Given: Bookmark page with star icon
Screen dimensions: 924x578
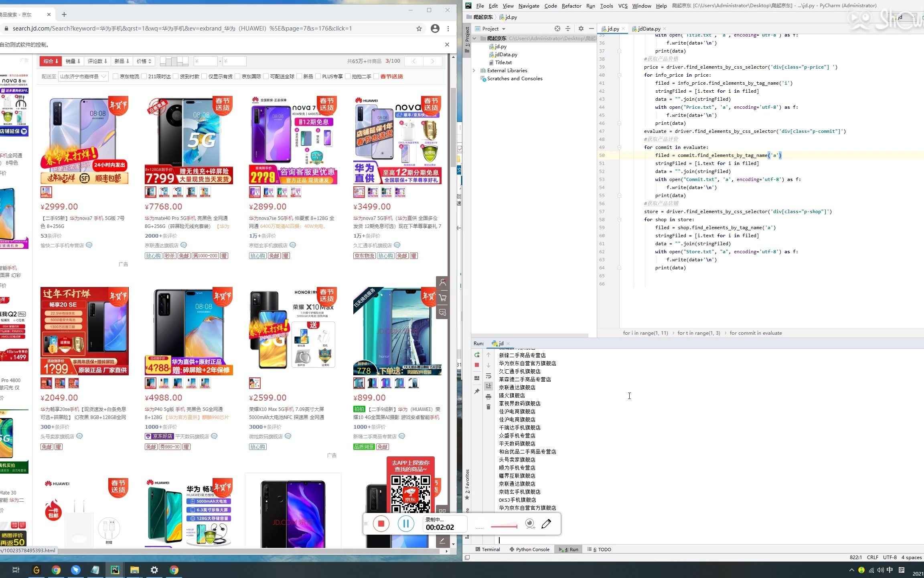Looking at the screenshot, I should (419, 28).
